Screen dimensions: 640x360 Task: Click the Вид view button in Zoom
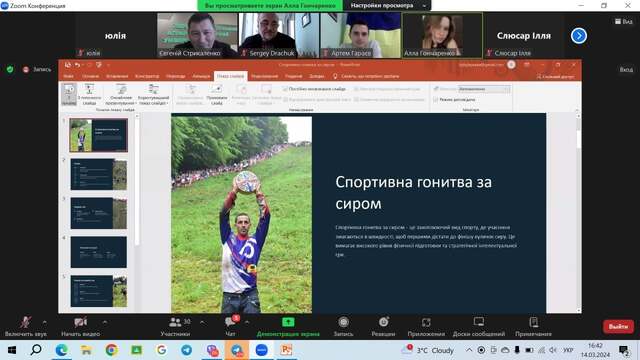point(624,21)
